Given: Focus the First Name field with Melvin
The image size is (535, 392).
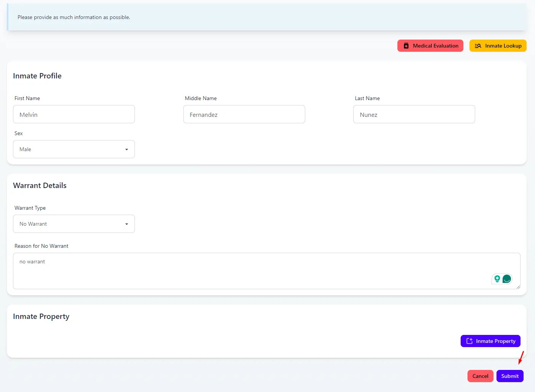Looking at the screenshot, I should [x=74, y=114].
